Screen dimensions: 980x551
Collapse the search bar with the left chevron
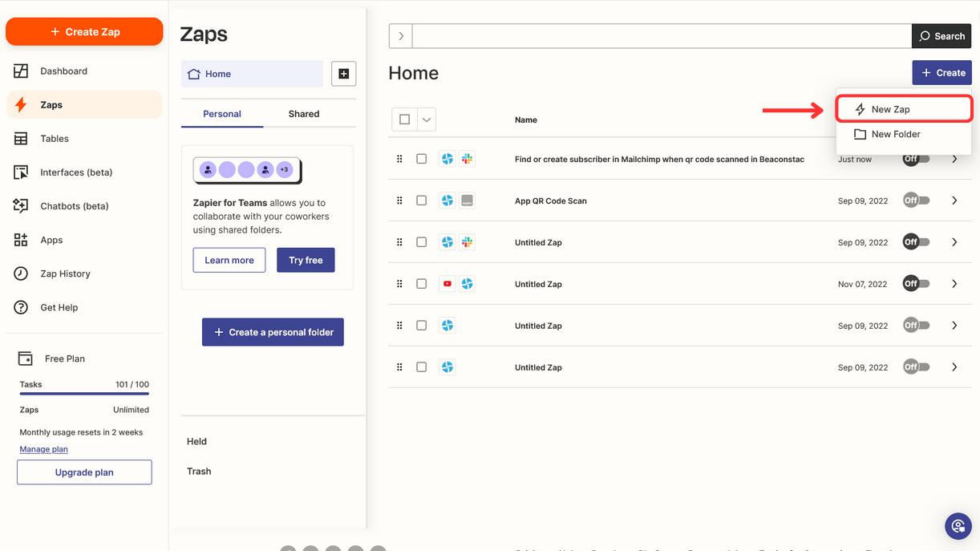click(399, 35)
